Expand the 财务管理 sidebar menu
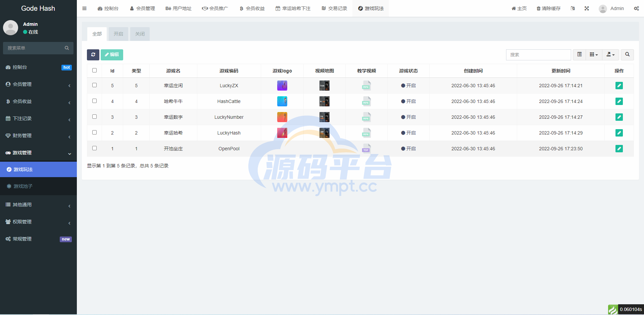 click(x=38, y=136)
